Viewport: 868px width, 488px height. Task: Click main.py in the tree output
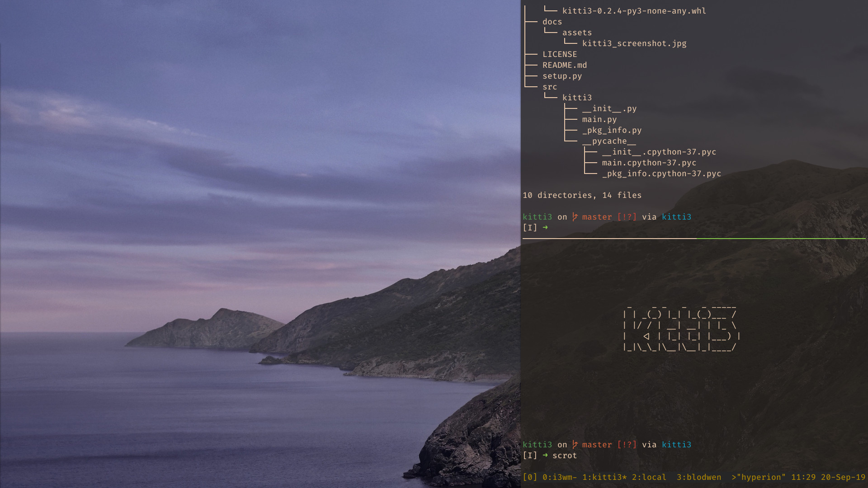(599, 119)
